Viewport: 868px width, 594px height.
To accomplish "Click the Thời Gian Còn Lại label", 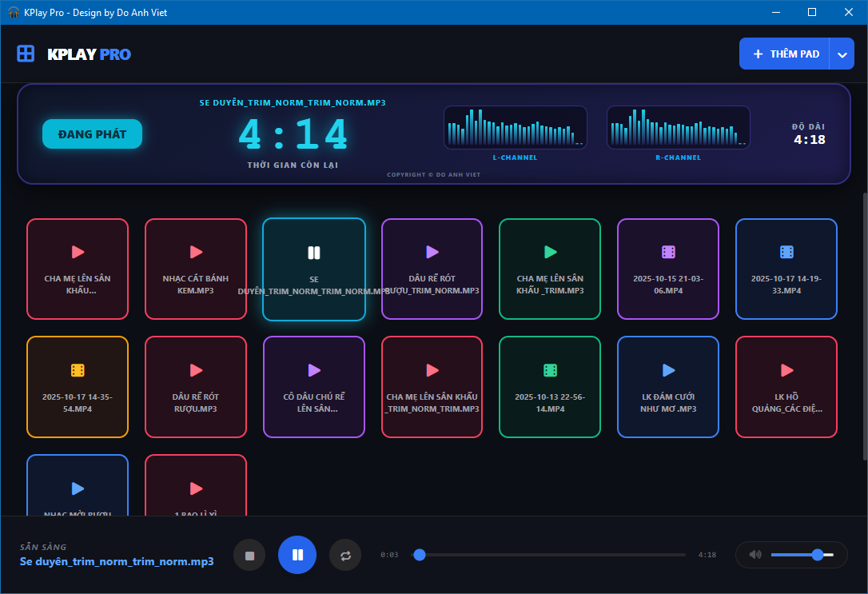I will pyautogui.click(x=293, y=165).
